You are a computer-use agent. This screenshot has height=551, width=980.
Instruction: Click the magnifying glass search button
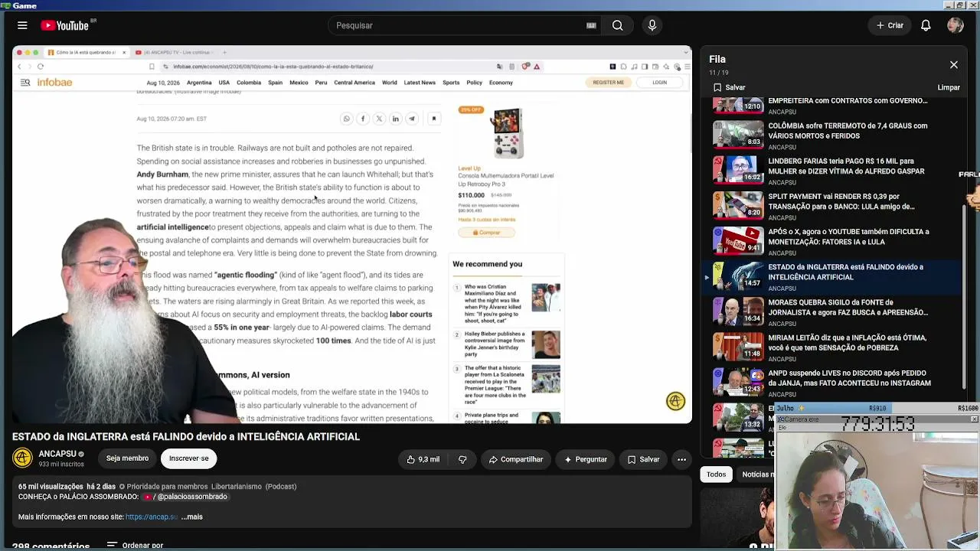click(617, 25)
